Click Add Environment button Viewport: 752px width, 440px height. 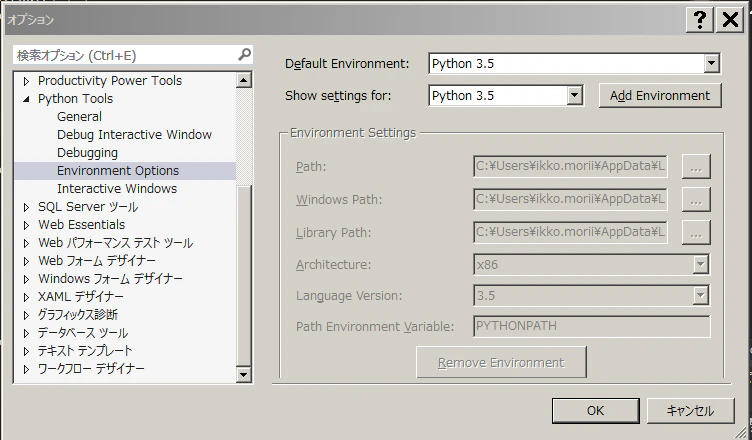pos(660,95)
